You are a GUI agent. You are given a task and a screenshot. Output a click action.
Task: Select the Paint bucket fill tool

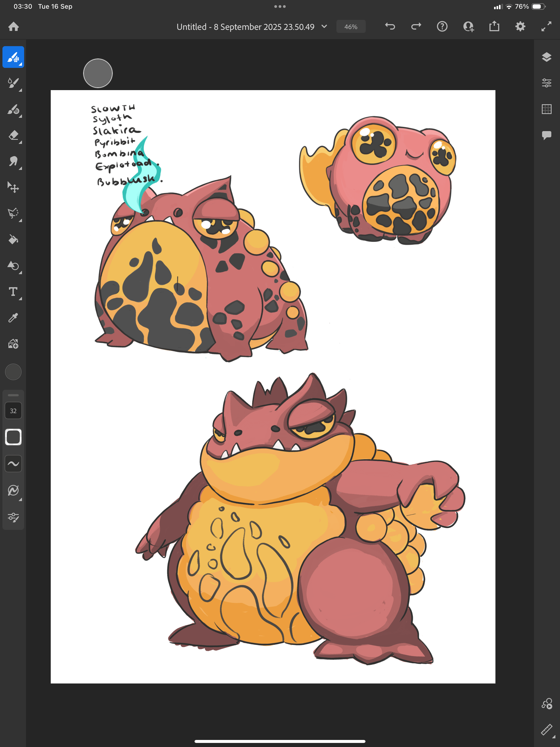[13, 239]
